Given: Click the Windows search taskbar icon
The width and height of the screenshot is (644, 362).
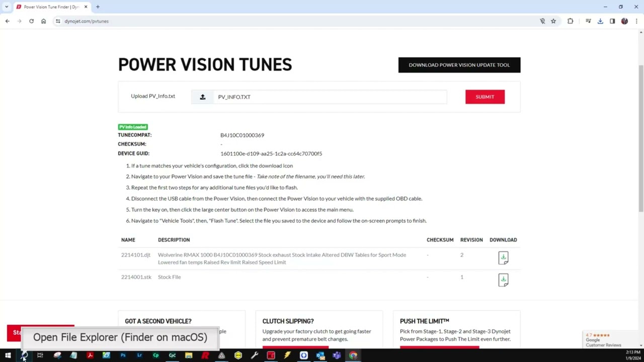Looking at the screenshot, I should 24,355.
